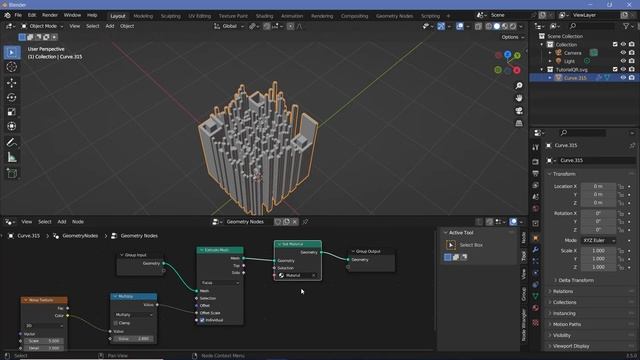Select the Move tool

[x=11, y=83]
